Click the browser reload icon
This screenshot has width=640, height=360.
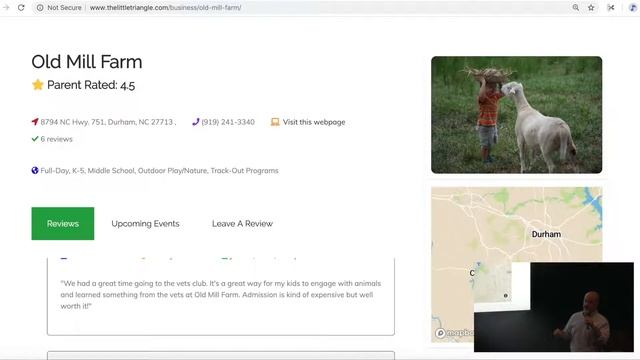pyautogui.click(x=21, y=7)
